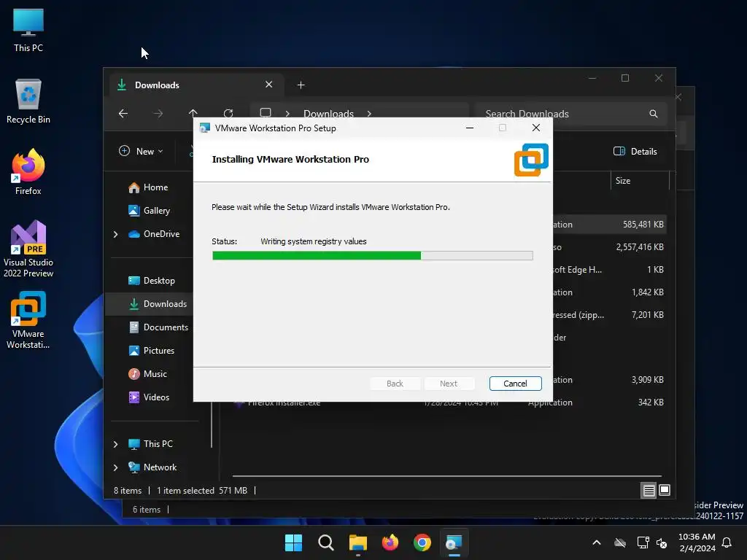The height and width of the screenshot is (560, 747).
Task: Open OneDrive tray icon
Action: (x=620, y=542)
